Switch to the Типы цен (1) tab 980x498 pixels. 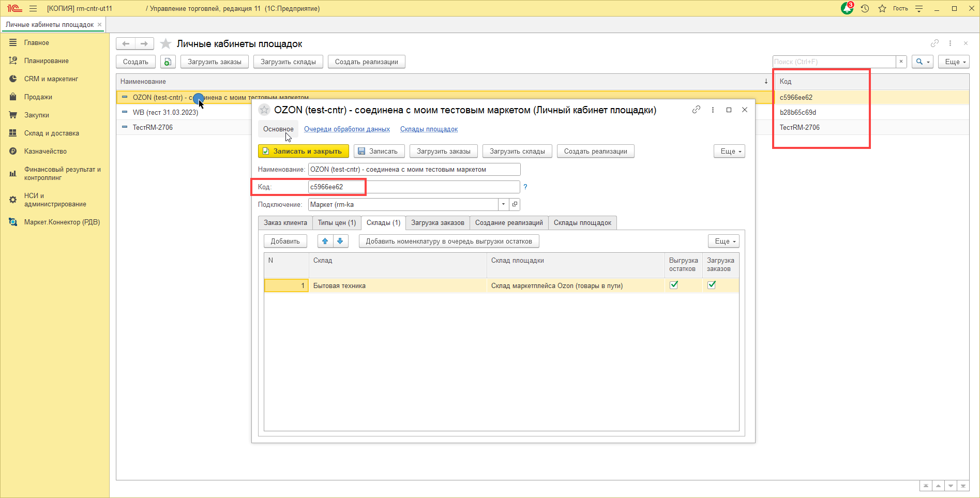click(x=337, y=223)
